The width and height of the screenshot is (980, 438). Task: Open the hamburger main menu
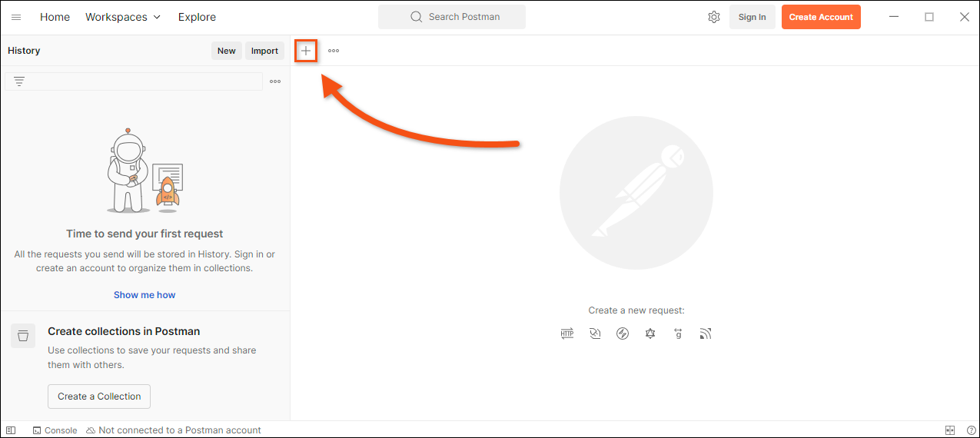[16, 17]
